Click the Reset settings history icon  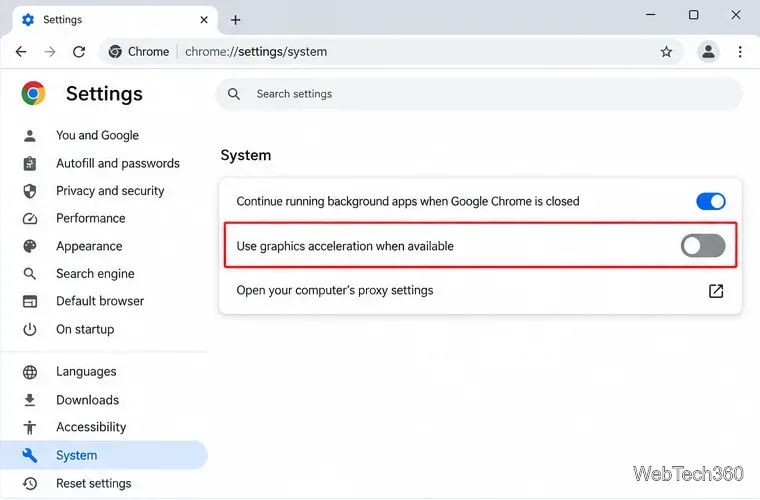30,483
